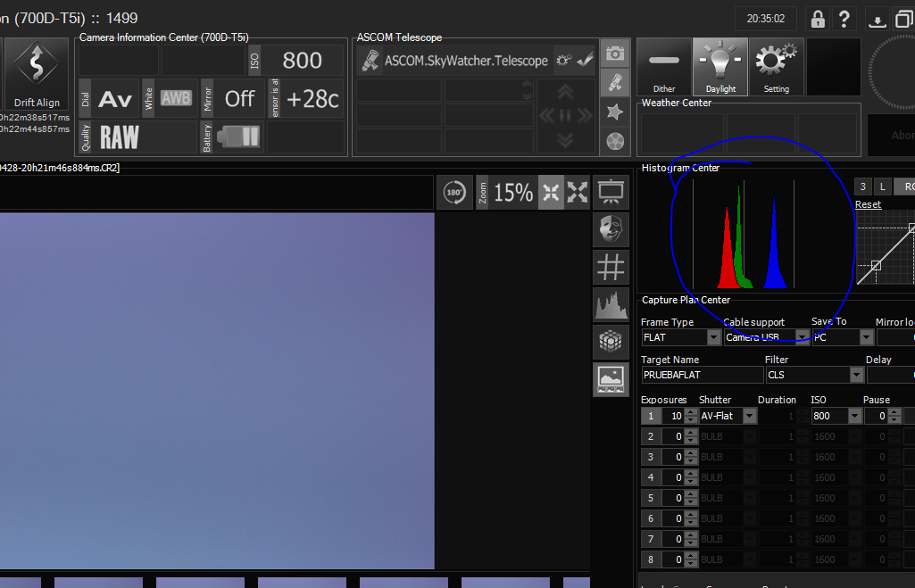Toggle the Dither button
Screen dimensions: 915x588
tap(664, 67)
